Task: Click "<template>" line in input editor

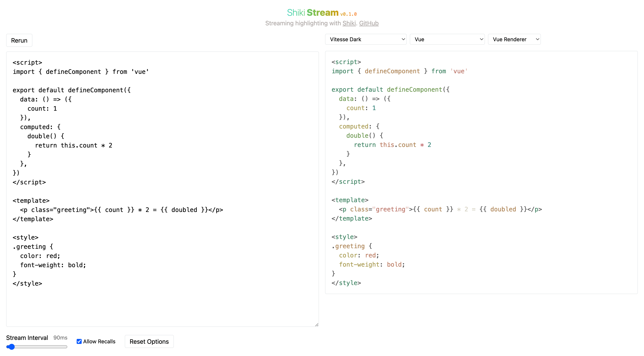Action: click(x=31, y=201)
